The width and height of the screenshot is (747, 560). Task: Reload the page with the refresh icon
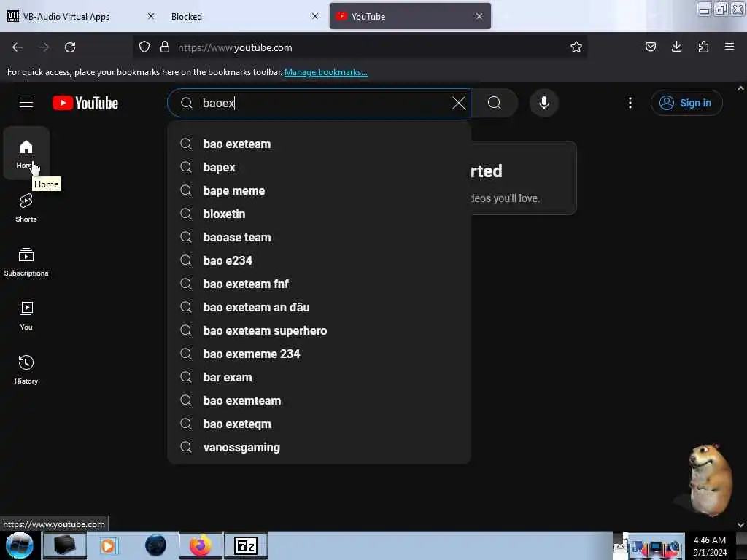tap(70, 47)
